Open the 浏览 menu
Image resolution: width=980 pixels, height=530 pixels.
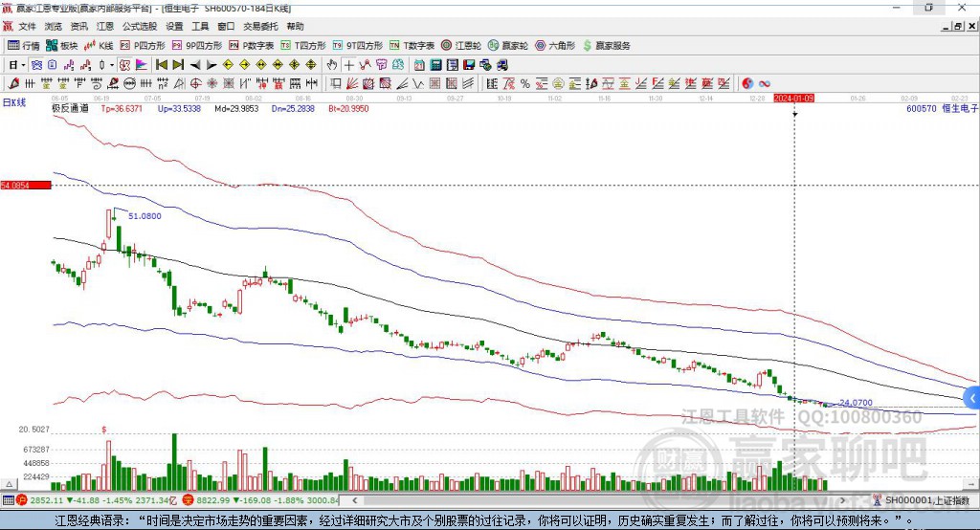[54, 26]
